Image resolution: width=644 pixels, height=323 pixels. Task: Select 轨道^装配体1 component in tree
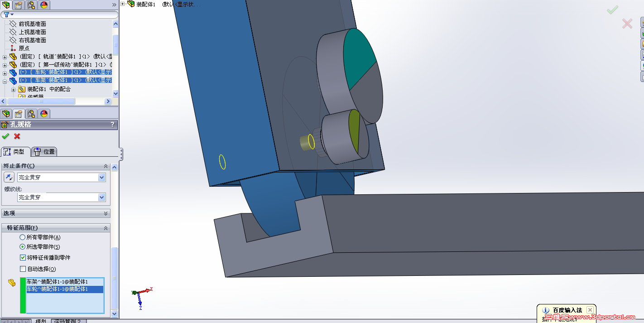click(66, 57)
